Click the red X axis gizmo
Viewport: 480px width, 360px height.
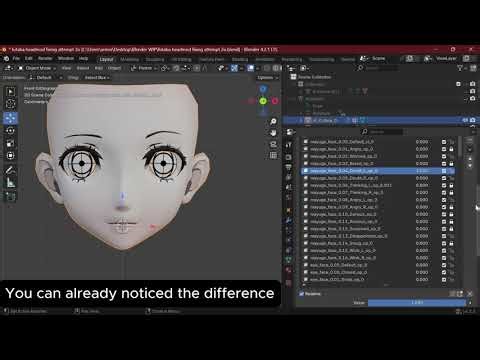275,101
